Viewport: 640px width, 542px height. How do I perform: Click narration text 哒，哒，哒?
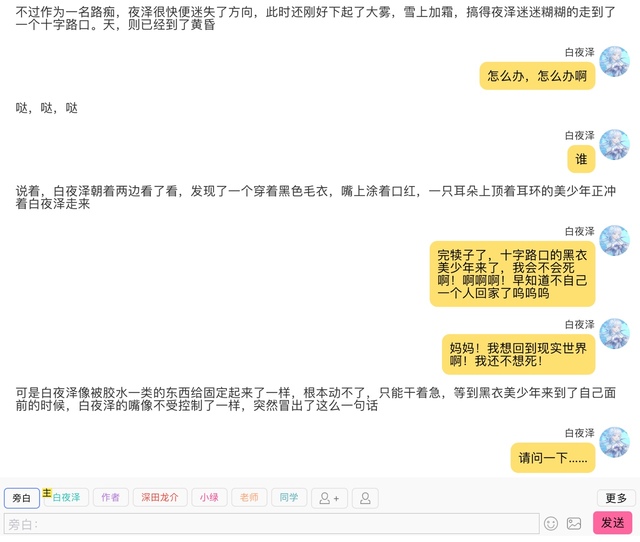pyautogui.click(x=47, y=108)
